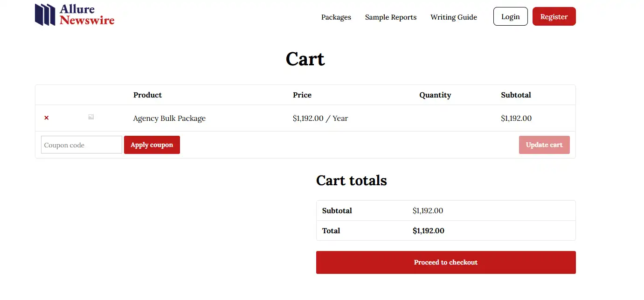
Task: Open the Writing Guide page
Action: (x=454, y=17)
